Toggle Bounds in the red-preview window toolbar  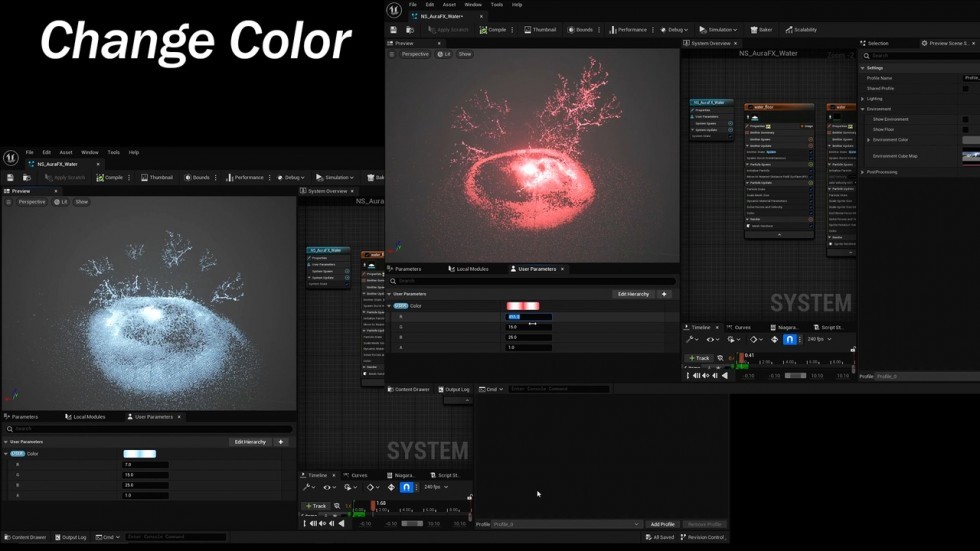point(580,29)
